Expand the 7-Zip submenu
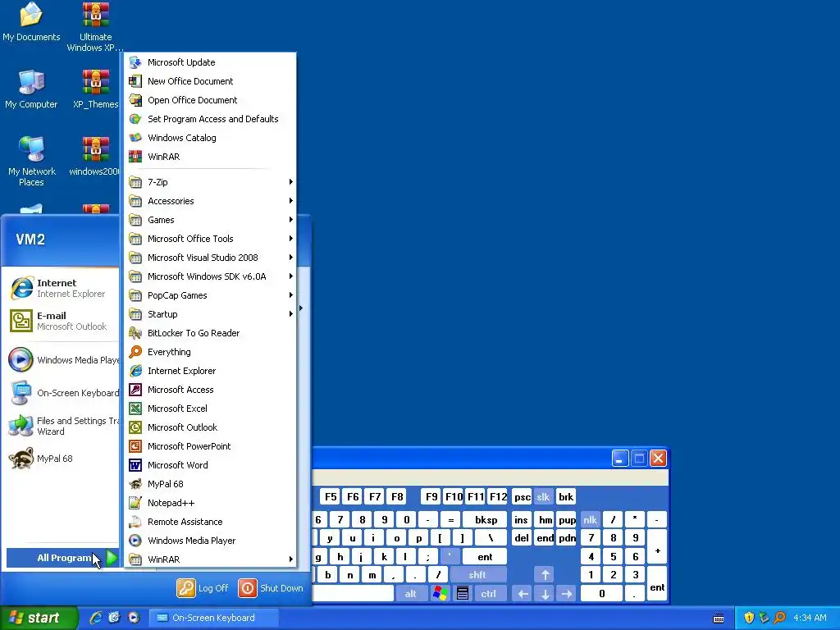 210,182
